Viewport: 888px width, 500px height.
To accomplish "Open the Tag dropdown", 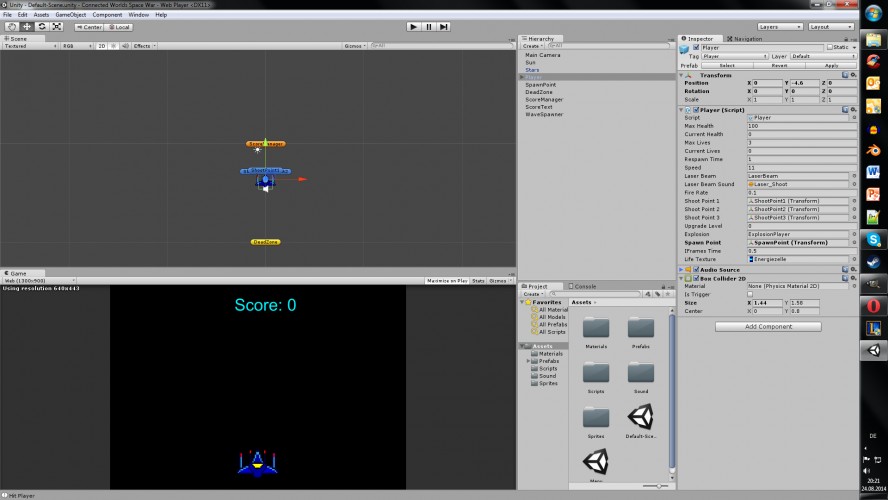I will tap(735, 57).
